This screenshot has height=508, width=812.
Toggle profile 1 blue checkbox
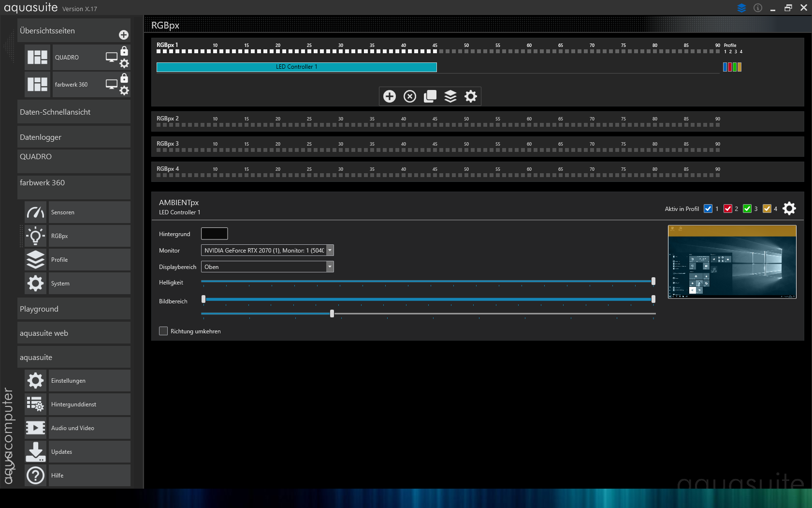point(708,209)
